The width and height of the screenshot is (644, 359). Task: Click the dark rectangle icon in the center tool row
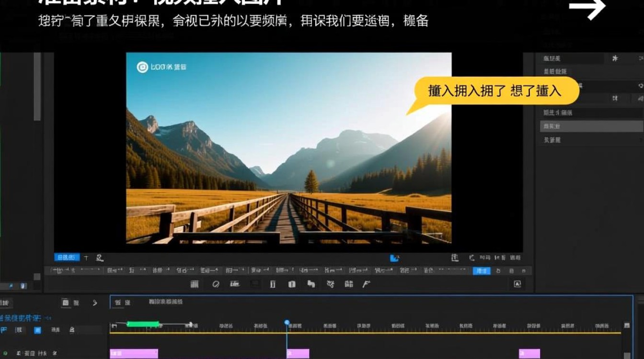(255, 284)
